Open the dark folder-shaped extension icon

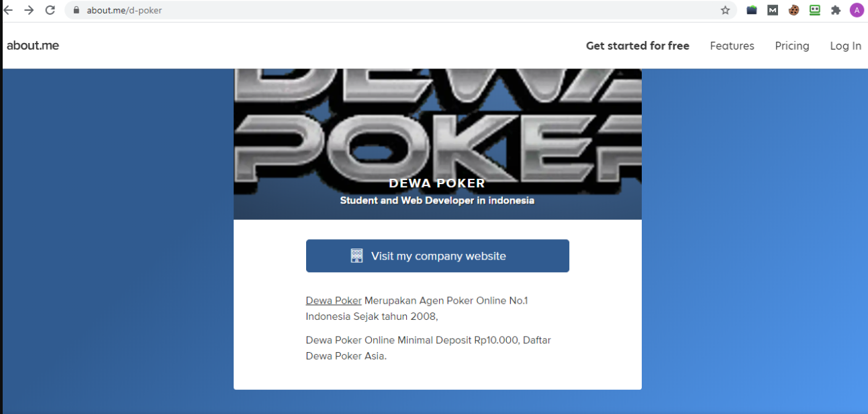pyautogui.click(x=752, y=10)
